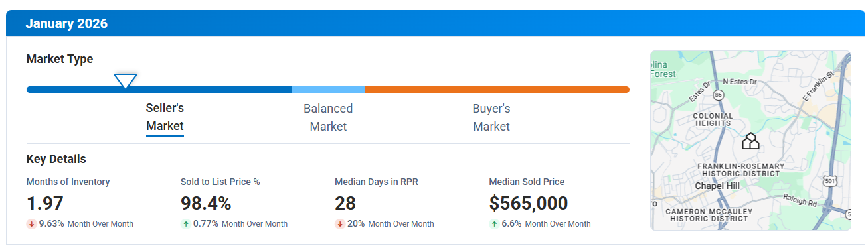Click the Market Type heading
868x248 pixels.
click(60, 59)
